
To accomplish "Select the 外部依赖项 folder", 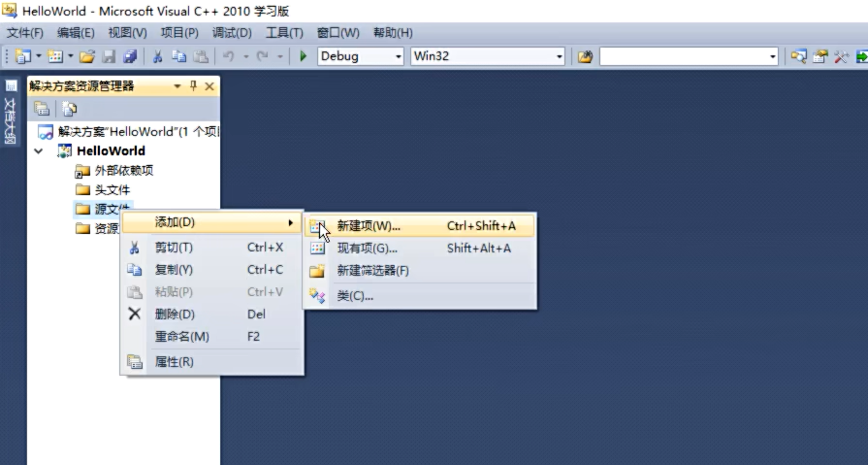I will pyautogui.click(x=114, y=171).
